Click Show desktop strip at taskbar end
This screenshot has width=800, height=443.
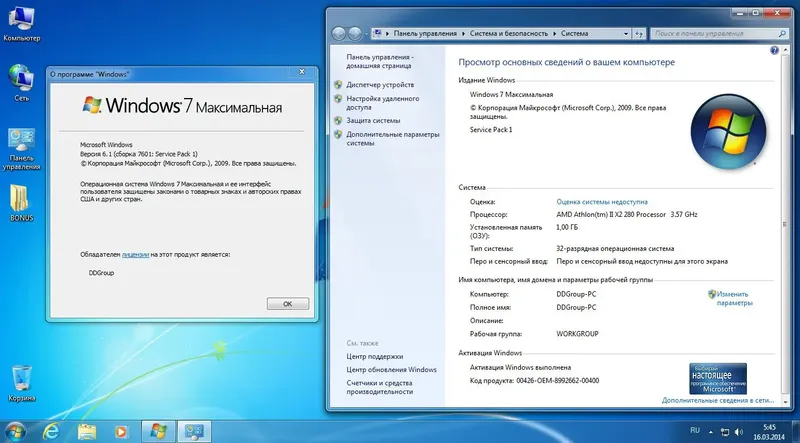tap(796, 432)
